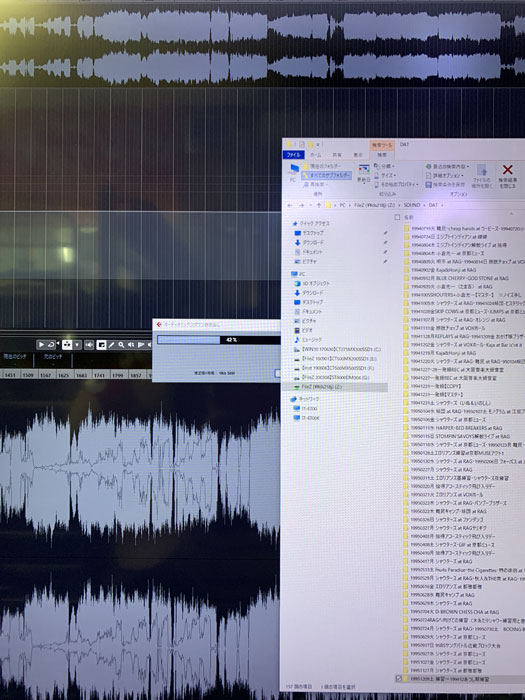Click SOUND in the address bar breadcrumb
This screenshot has height=700, width=525.
pyautogui.click(x=412, y=205)
